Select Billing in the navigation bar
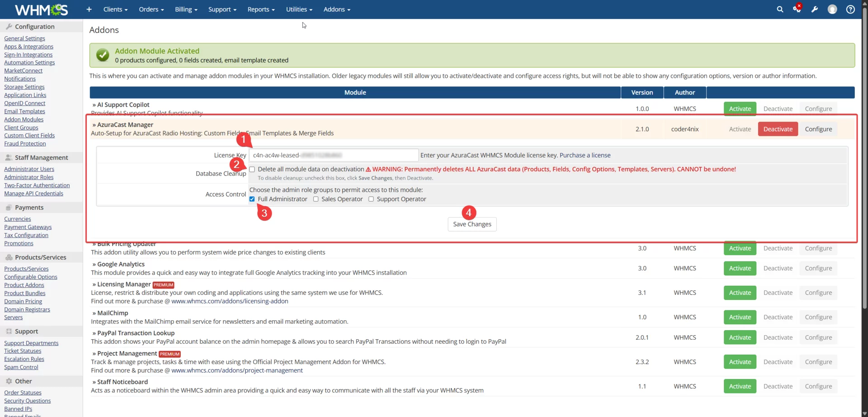Image resolution: width=868 pixels, height=417 pixels. 186,9
